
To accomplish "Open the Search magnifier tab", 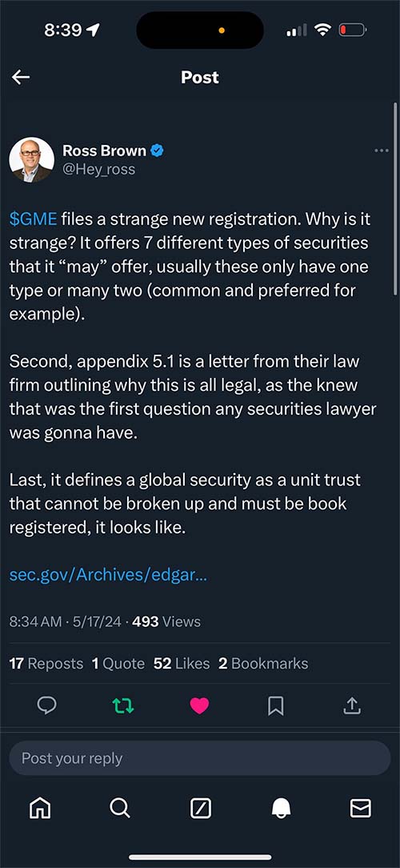I will 119,809.
